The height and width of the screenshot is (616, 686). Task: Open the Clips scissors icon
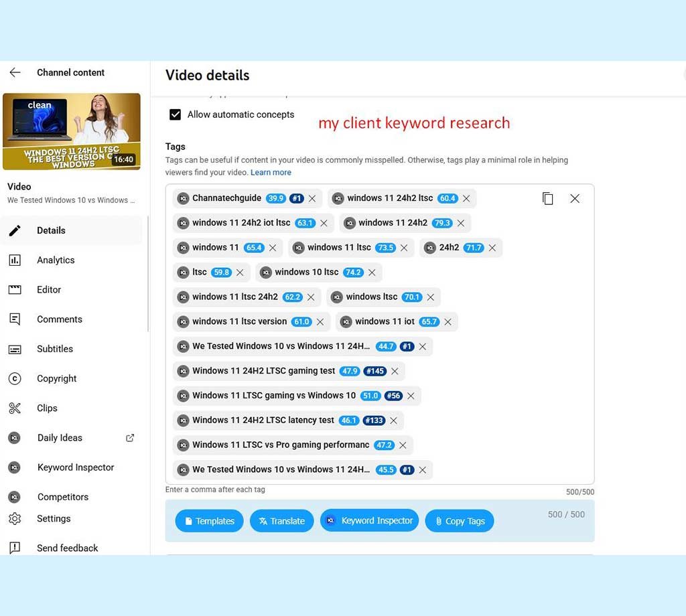pyautogui.click(x=15, y=408)
